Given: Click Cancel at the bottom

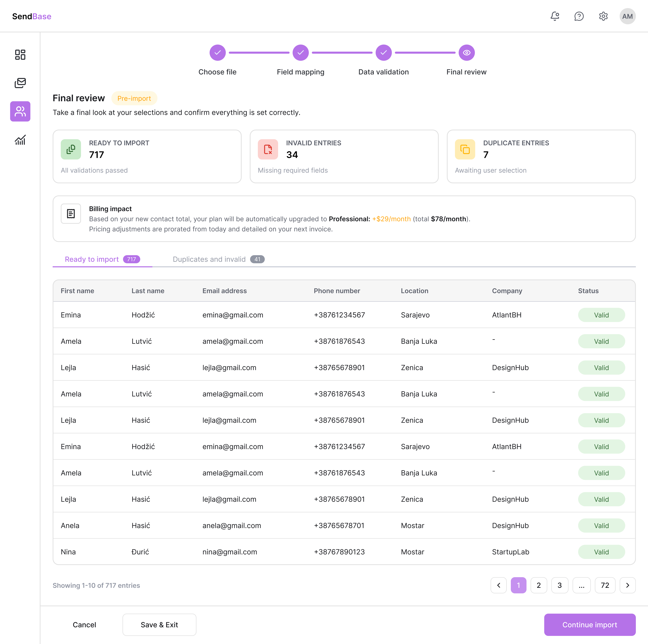Looking at the screenshot, I should click(84, 625).
